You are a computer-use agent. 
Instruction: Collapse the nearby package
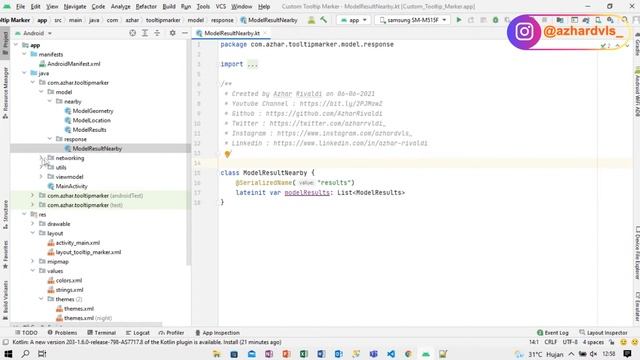(50, 101)
